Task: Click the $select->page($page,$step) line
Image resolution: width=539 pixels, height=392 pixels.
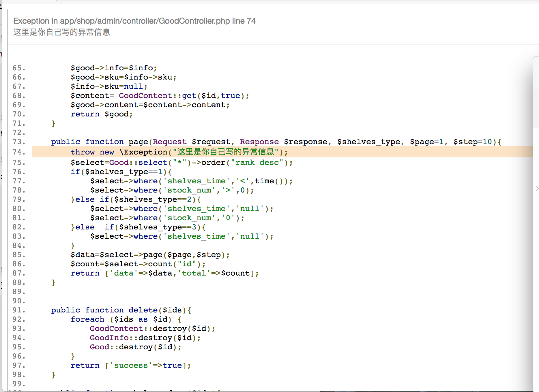Action: tap(150, 255)
